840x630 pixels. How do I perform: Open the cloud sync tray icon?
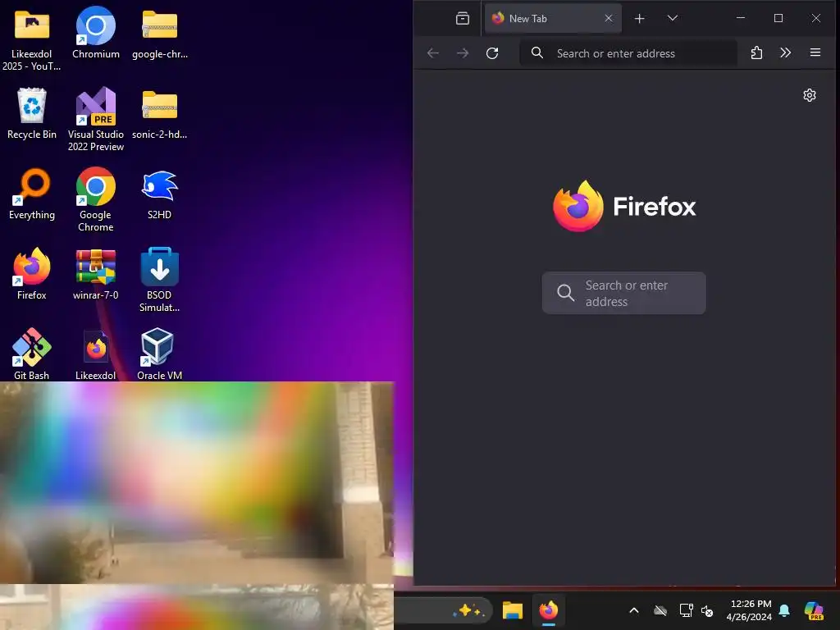tap(660, 610)
